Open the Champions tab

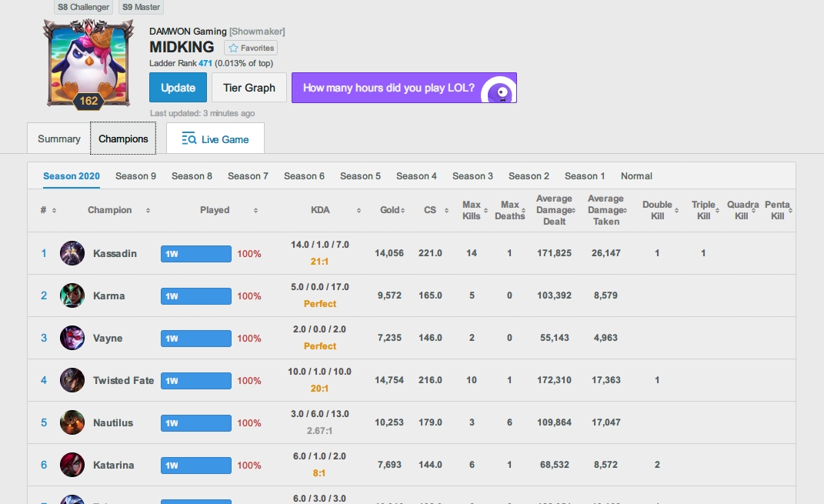point(123,139)
